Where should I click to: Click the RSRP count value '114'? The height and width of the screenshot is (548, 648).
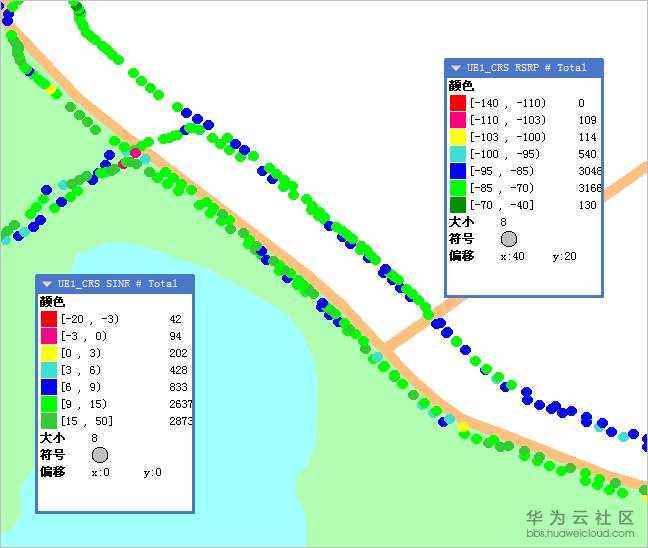[x=587, y=137]
